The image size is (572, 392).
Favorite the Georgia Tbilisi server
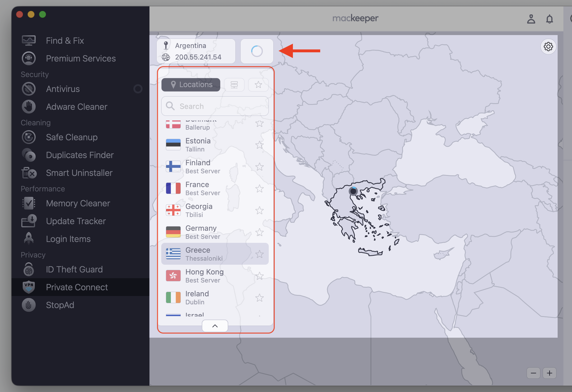click(259, 210)
